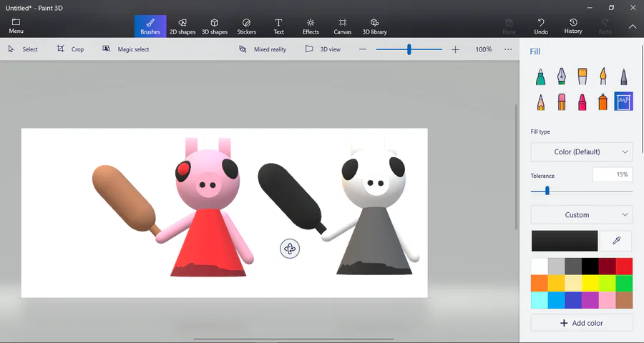The width and height of the screenshot is (644, 343).
Task: Select the Crayon brush
Action: [x=582, y=101]
